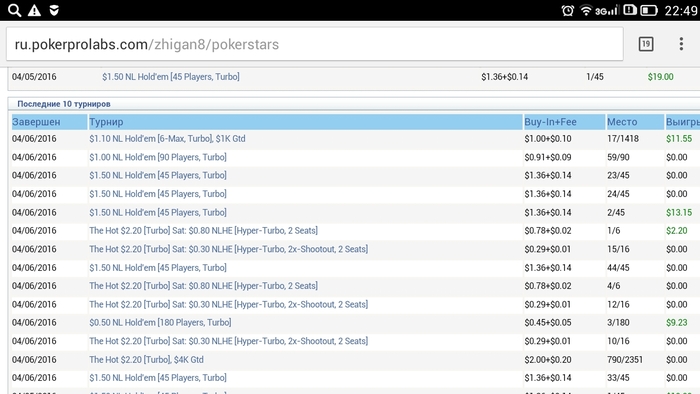Select the $11.55 winnings value

[679, 139]
